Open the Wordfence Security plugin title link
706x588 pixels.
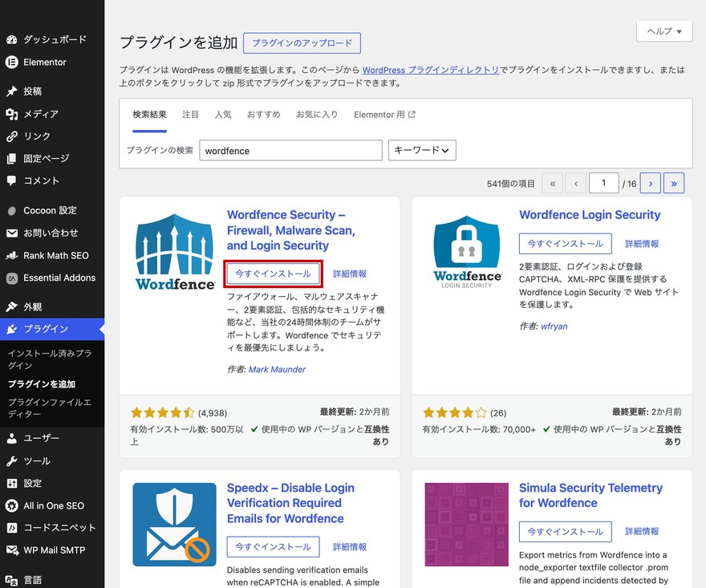click(291, 230)
